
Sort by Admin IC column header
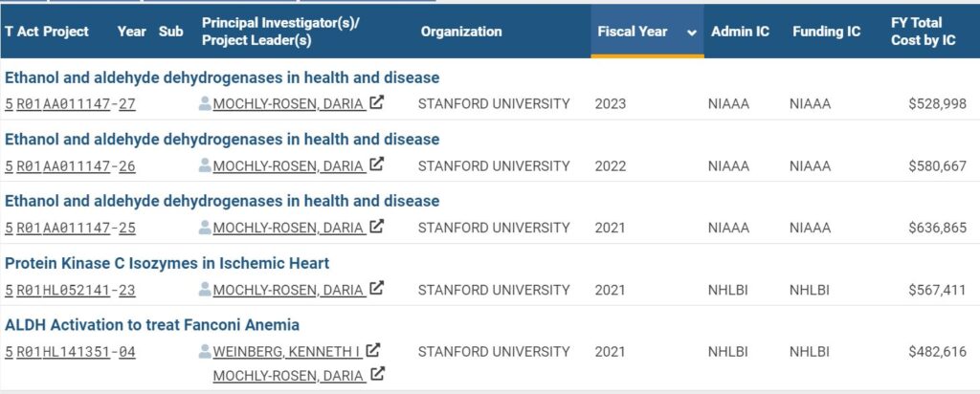coord(740,32)
